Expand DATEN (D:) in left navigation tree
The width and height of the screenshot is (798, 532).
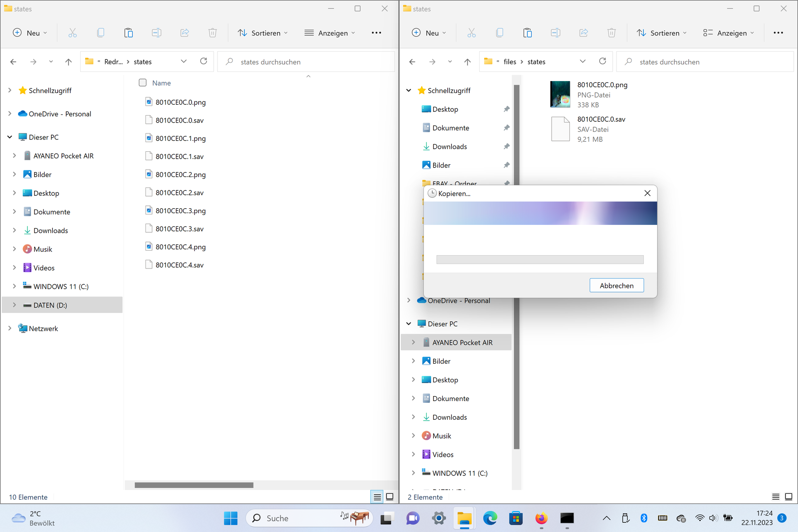pos(15,305)
